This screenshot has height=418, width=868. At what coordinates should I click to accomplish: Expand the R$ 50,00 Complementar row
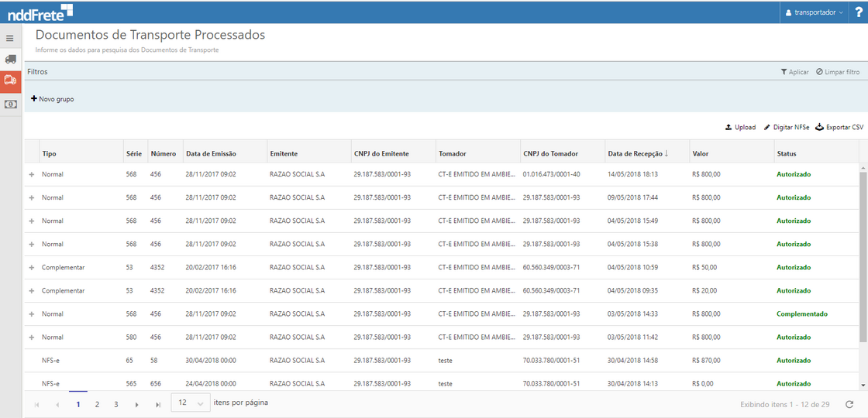pyautogui.click(x=32, y=268)
